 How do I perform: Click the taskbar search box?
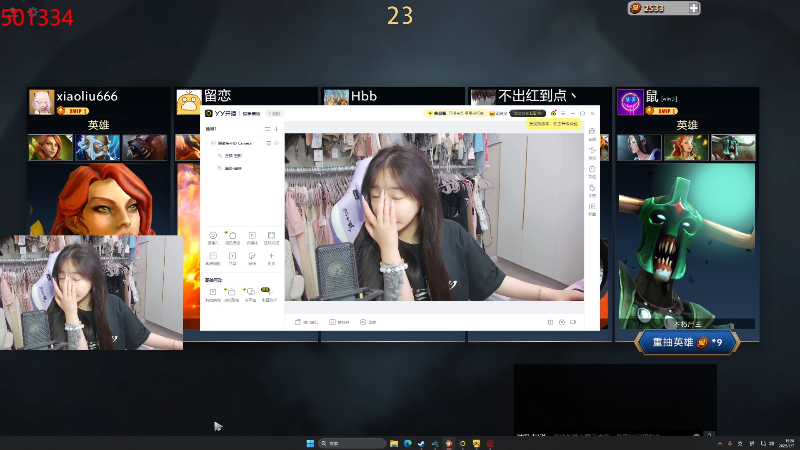pos(352,443)
